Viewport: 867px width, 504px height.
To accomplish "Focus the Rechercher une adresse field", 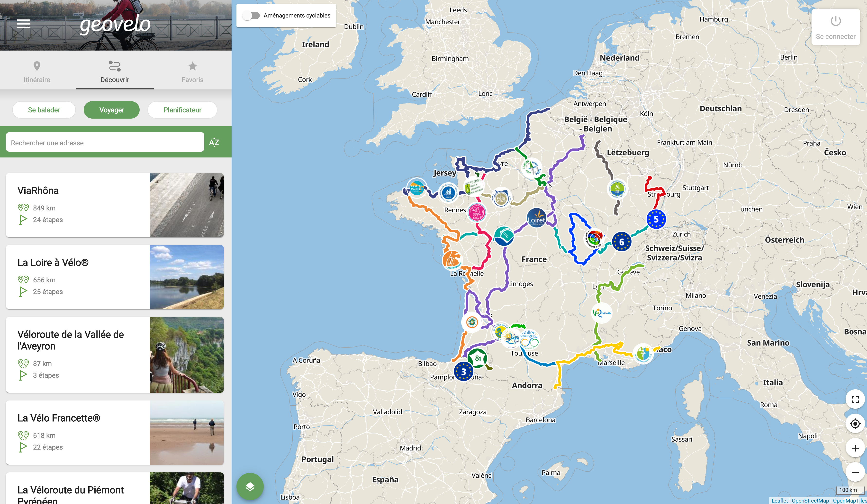I will point(105,143).
